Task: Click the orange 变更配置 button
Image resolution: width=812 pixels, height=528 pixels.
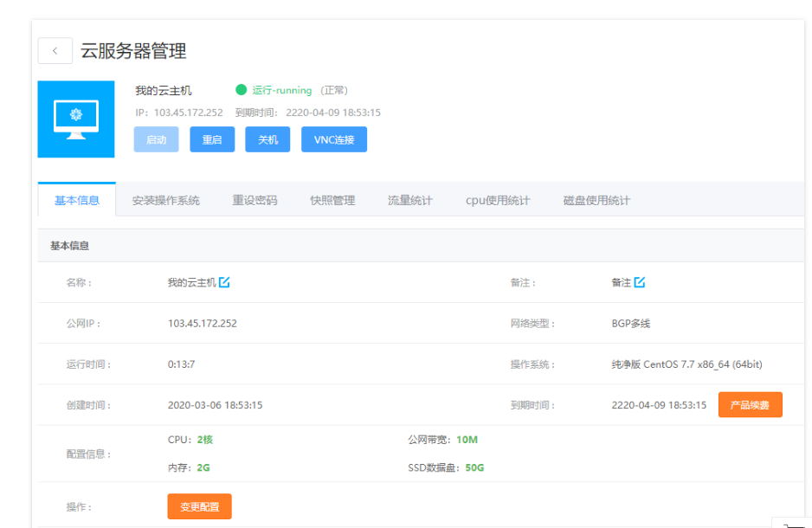Action: tap(199, 506)
